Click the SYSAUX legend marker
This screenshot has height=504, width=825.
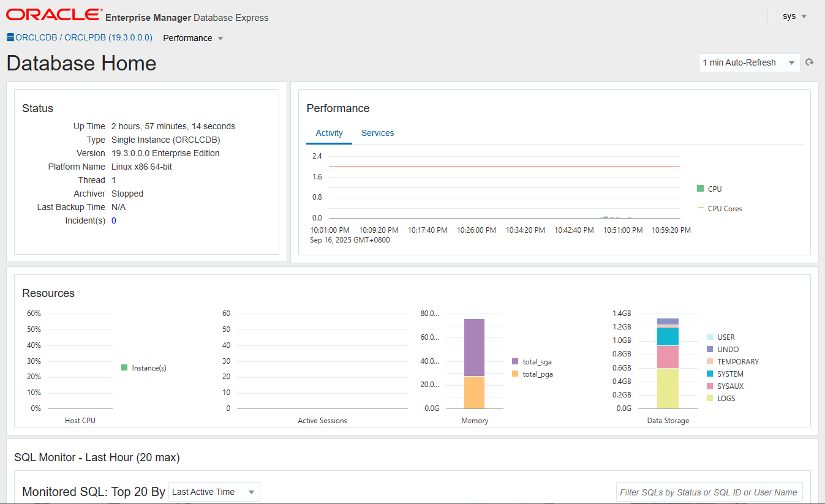[709, 386]
